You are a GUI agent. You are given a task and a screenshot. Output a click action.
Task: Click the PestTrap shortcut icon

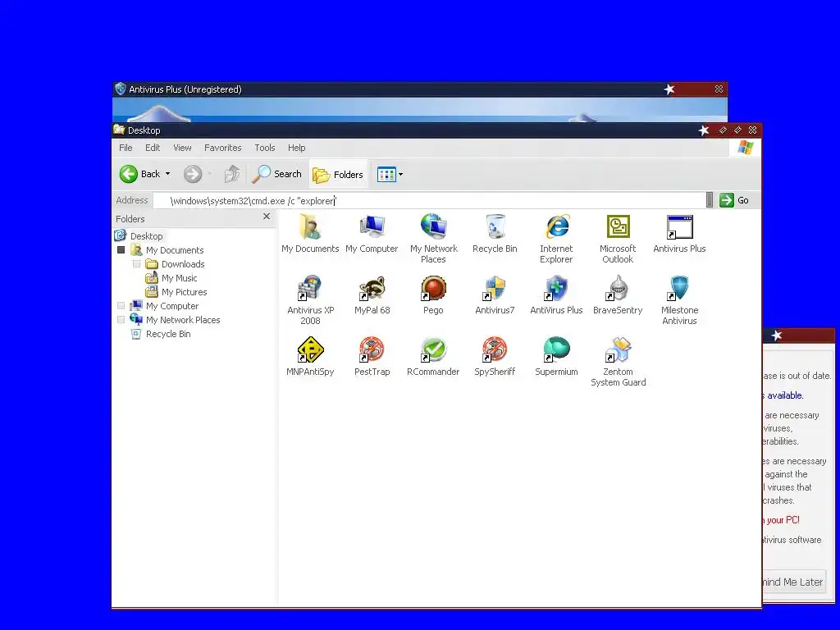tap(372, 349)
